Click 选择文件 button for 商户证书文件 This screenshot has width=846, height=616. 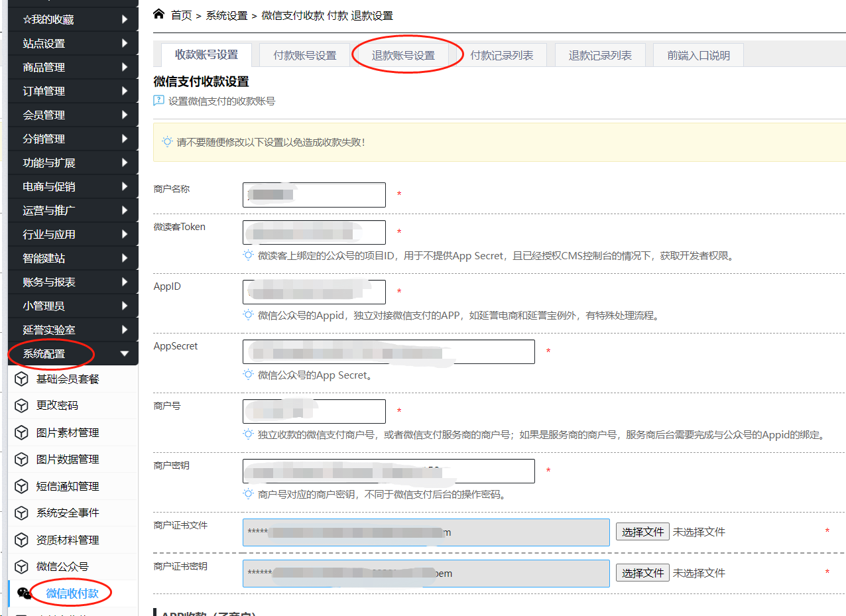(x=643, y=532)
